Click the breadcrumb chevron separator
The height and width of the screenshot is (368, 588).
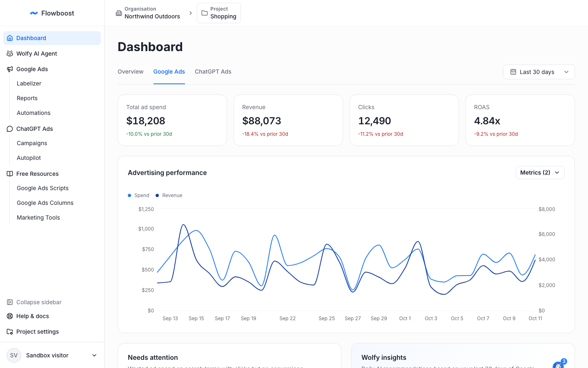coord(191,13)
